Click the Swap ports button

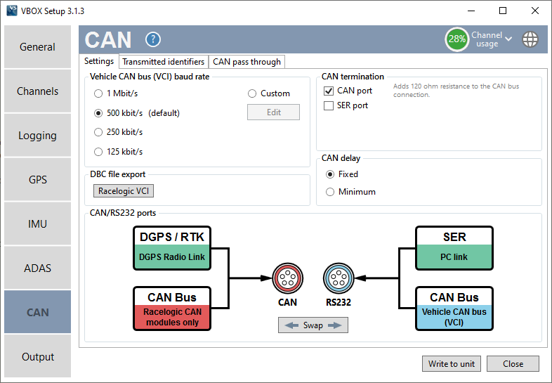[x=313, y=325]
